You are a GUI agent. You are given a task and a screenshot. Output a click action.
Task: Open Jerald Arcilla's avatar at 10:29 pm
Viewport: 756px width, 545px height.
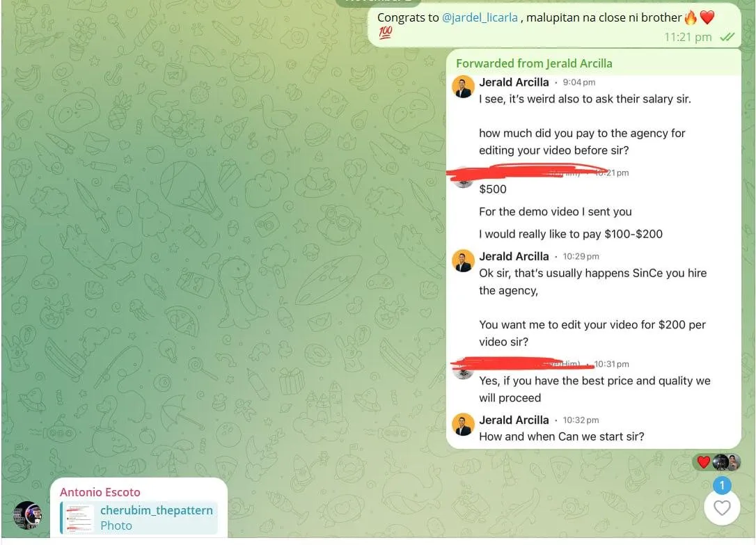(x=463, y=261)
